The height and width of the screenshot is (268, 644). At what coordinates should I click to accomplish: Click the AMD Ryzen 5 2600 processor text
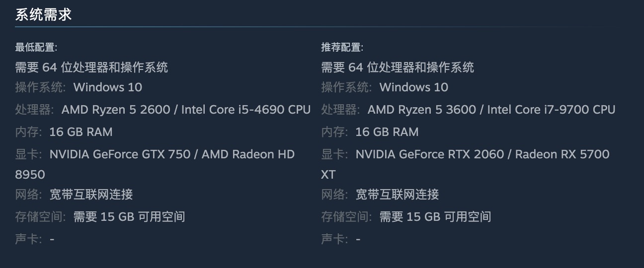(116, 110)
